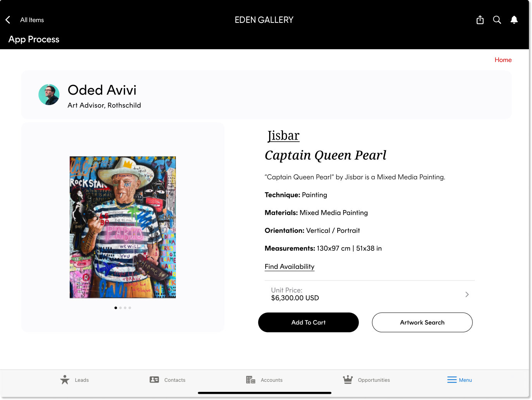
Task: Click the Opportunities crown icon
Action: [x=348, y=380]
